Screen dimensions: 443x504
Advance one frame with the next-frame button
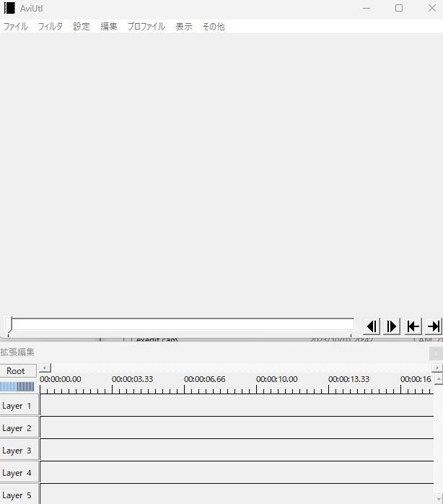tap(392, 326)
